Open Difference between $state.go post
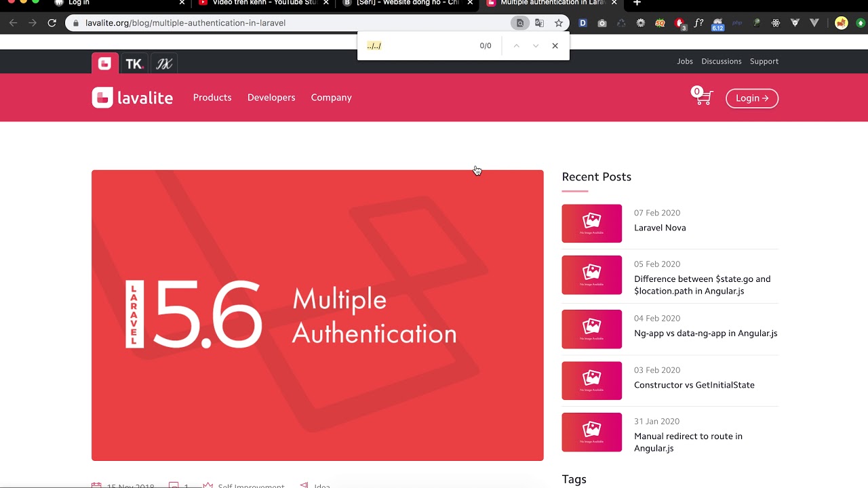868x488 pixels. (x=702, y=285)
